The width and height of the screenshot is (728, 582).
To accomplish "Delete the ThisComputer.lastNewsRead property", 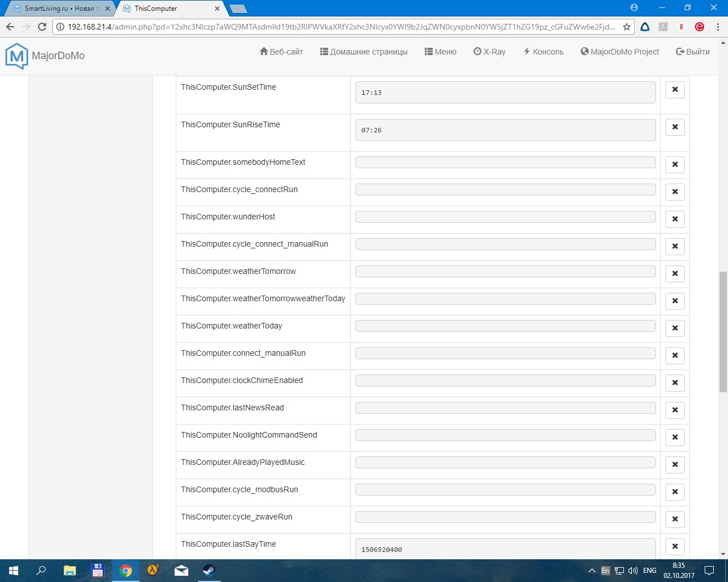I will [x=675, y=410].
